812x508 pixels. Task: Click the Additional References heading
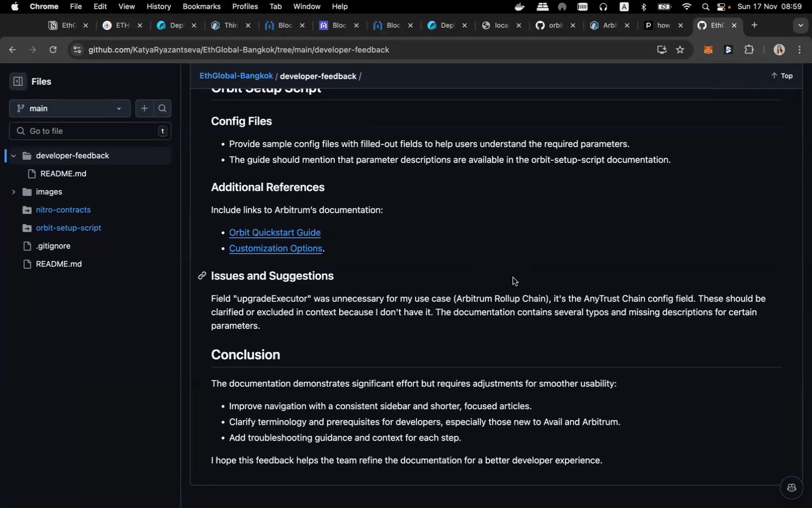pyautogui.click(x=268, y=187)
